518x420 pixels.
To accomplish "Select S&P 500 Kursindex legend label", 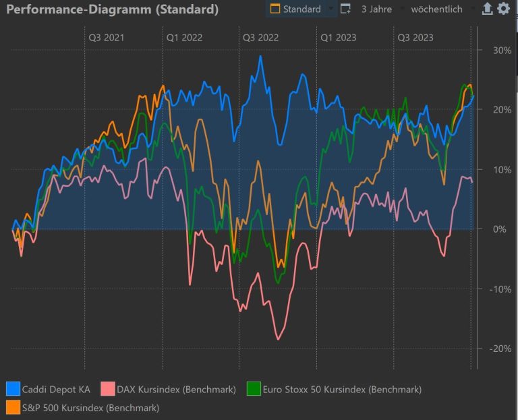I will [x=90, y=408].
